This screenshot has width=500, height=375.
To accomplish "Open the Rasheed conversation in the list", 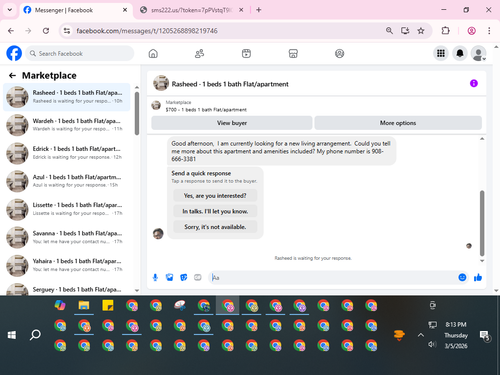I will 67,97.
